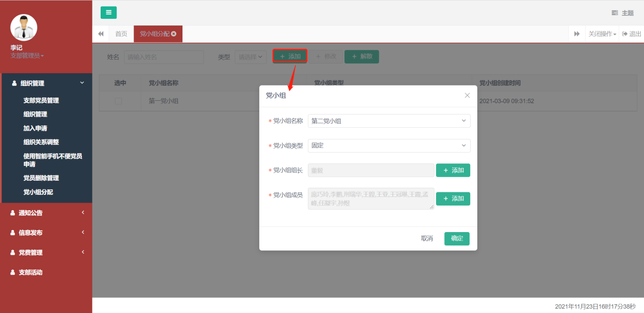Switch to the 首页 tab
Image resolution: width=644 pixels, height=313 pixels.
pyautogui.click(x=121, y=34)
